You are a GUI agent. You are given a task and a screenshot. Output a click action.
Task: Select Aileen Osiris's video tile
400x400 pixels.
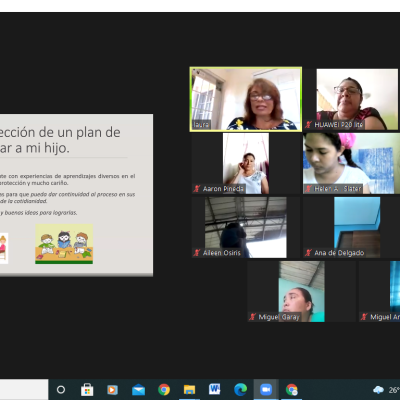pyautogui.click(x=246, y=227)
